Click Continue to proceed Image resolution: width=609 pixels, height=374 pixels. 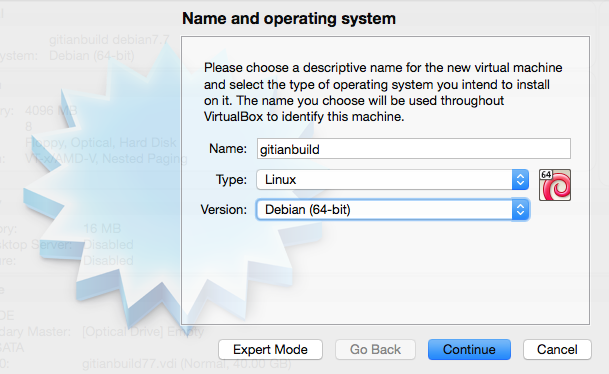tap(469, 350)
